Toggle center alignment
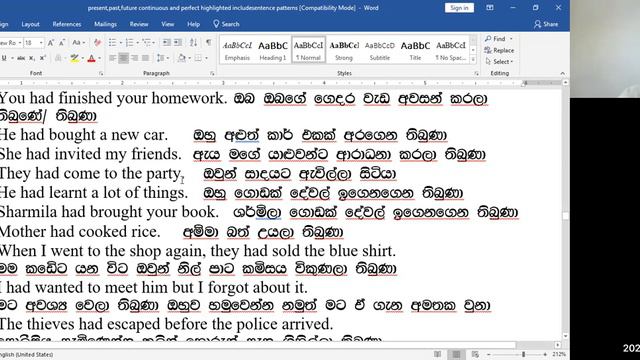The width and height of the screenshot is (640, 360). 123,58
